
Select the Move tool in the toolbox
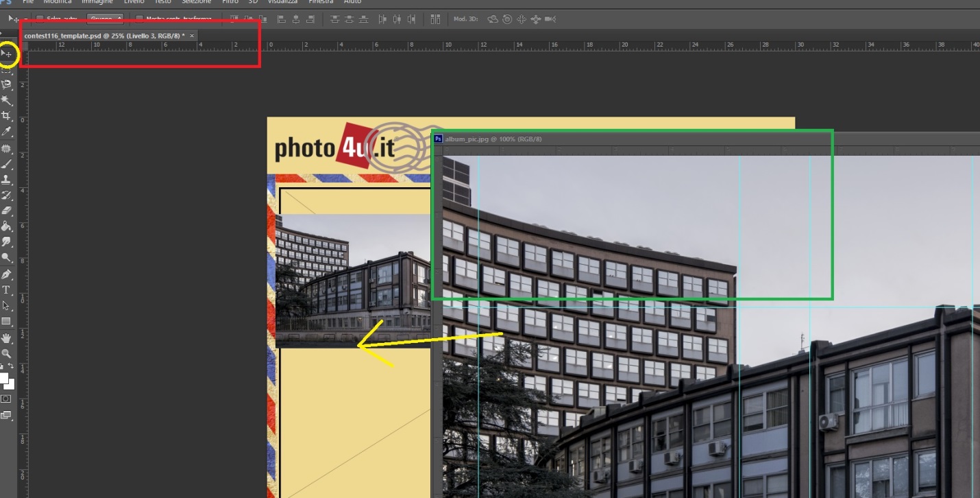[7, 54]
